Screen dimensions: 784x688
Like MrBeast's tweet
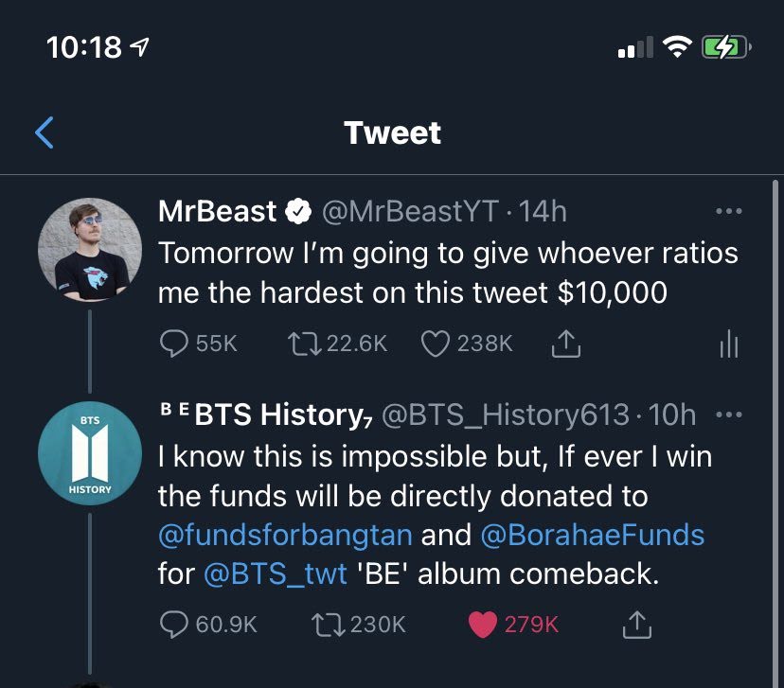pyautogui.click(x=436, y=344)
